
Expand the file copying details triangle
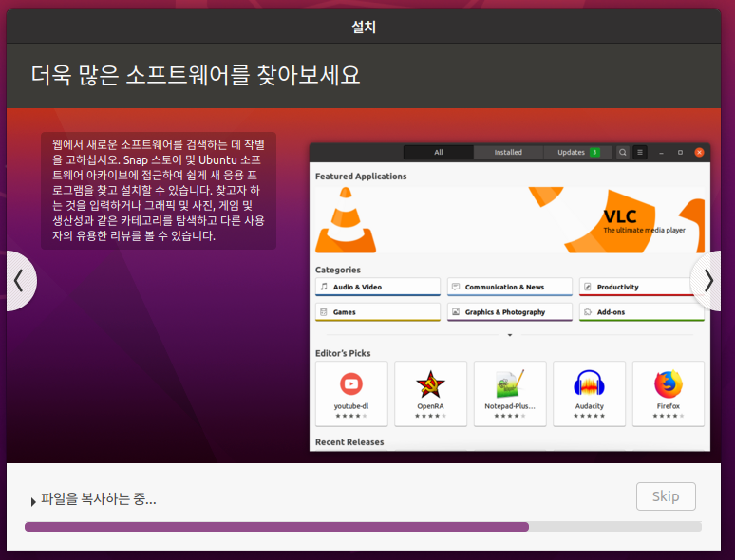[33, 502]
